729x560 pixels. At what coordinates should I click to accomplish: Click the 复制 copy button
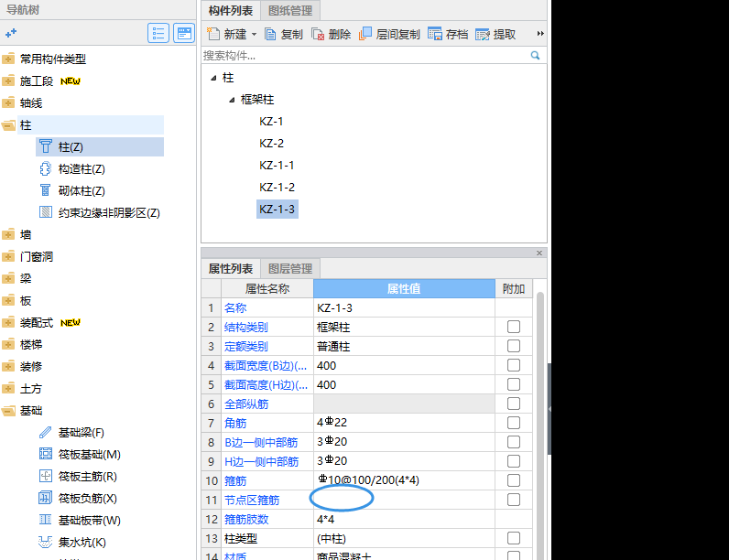point(284,35)
